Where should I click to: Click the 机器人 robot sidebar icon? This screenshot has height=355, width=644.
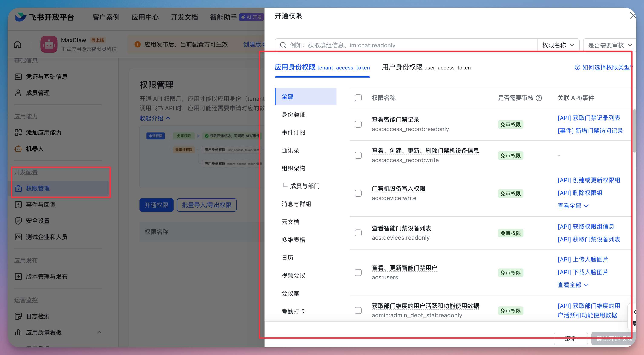coord(18,149)
